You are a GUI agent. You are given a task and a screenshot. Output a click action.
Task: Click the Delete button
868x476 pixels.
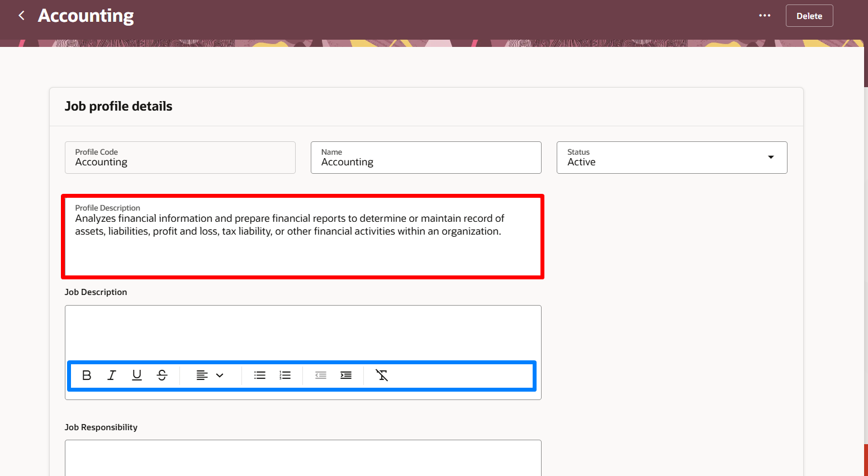click(809, 16)
